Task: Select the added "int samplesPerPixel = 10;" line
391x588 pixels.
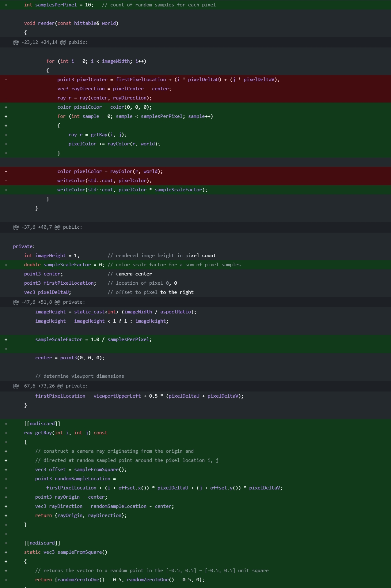Action: [x=195, y=5]
